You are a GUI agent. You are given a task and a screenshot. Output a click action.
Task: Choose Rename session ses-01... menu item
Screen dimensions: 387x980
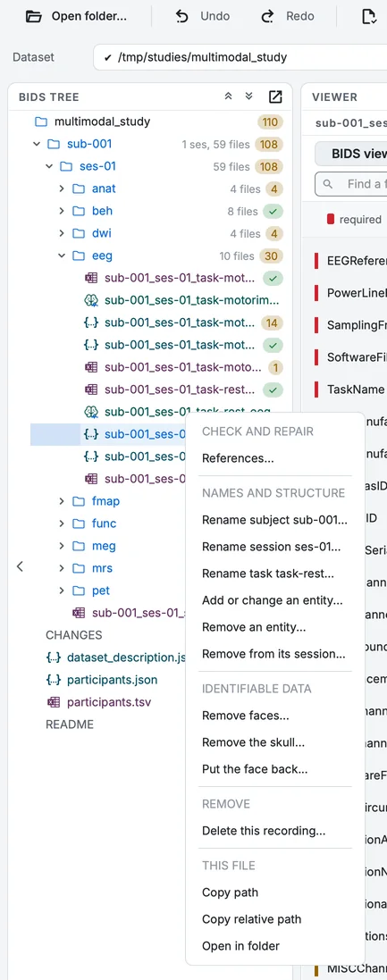275,547
